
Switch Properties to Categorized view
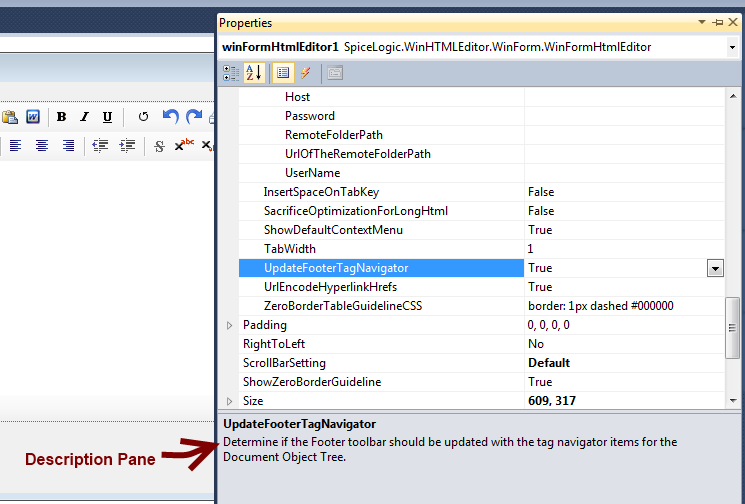pos(231,72)
